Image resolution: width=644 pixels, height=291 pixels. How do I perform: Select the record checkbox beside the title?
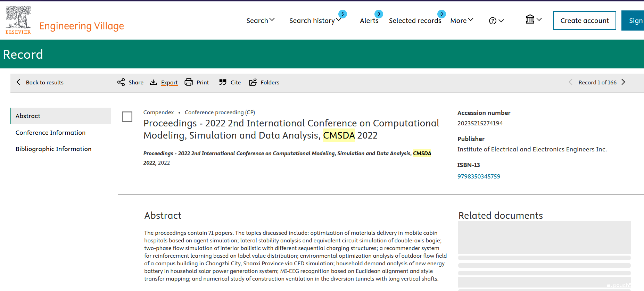click(x=127, y=117)
